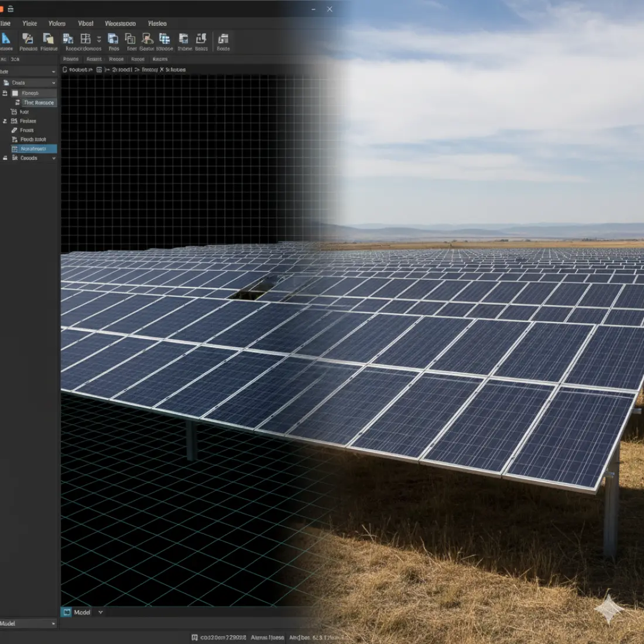
Task: Click the layer-stack icon at top of sidebar
Action: [5, 83]
